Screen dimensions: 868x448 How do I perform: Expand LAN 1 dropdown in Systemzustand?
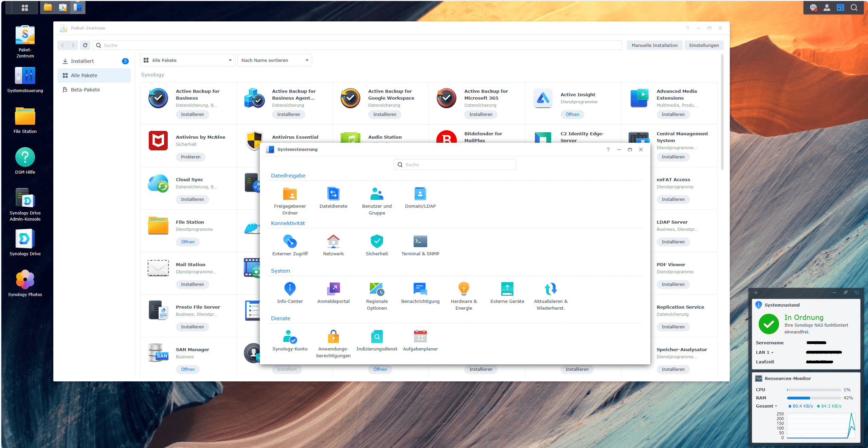[x=765, y=352]
